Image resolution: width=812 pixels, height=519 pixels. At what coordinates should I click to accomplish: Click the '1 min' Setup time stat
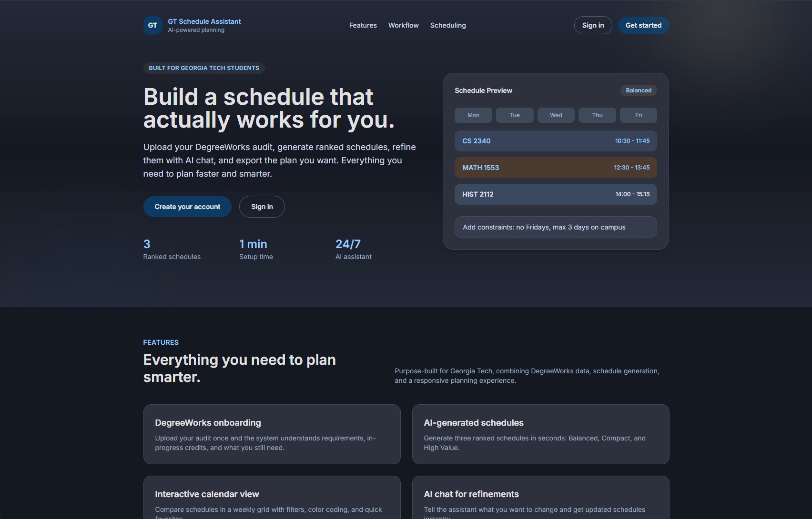pyautogui.click(x=256, y=250)
